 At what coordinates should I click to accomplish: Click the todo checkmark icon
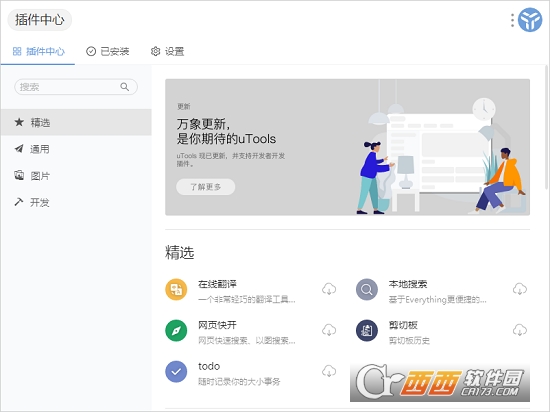click(176, 372)
